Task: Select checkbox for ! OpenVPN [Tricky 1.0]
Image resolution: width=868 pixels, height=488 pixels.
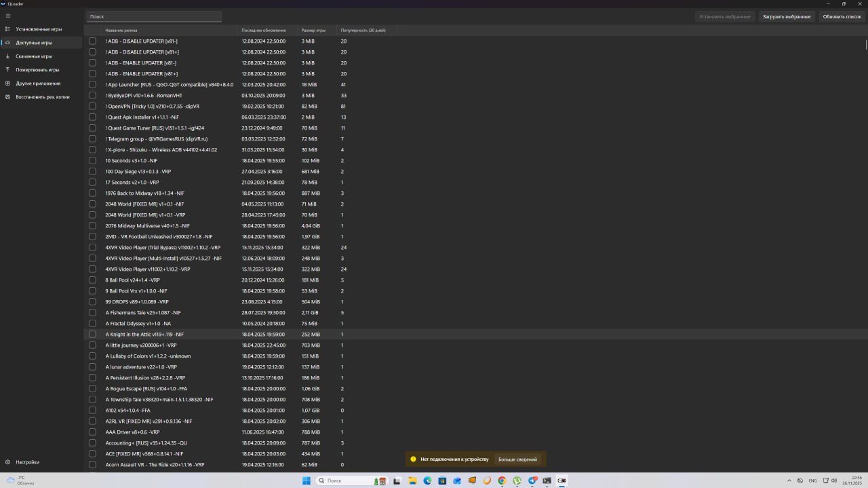Action: [x=93, y=107]
